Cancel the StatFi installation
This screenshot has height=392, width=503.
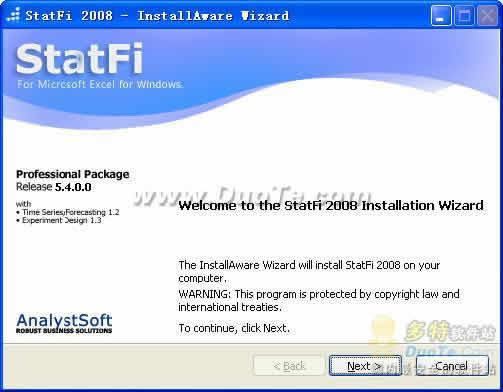click(x=452, y=366)
